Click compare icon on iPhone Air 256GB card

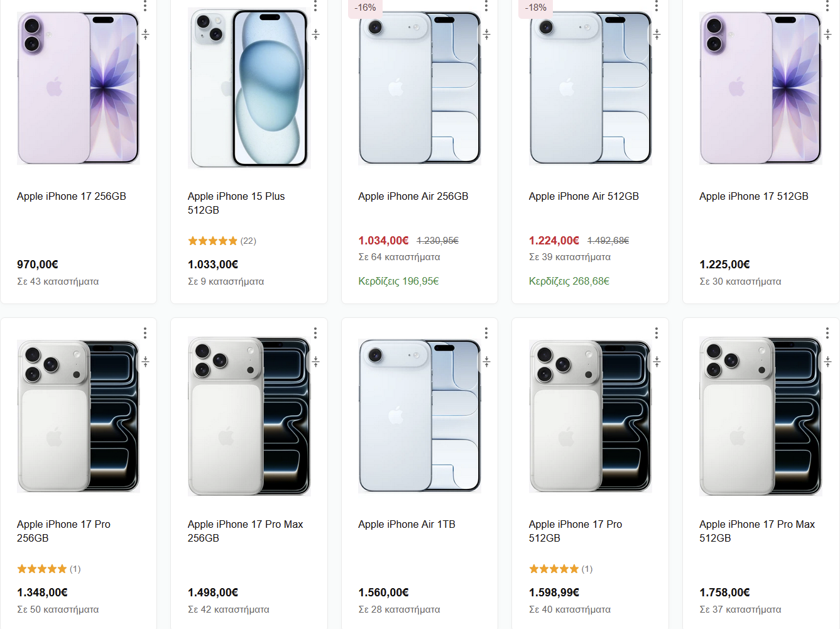486,35
